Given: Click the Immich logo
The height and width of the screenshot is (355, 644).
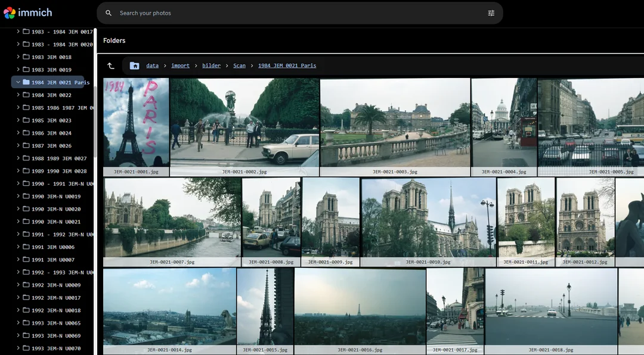Looking at the screenshot, I should [27, 13].
